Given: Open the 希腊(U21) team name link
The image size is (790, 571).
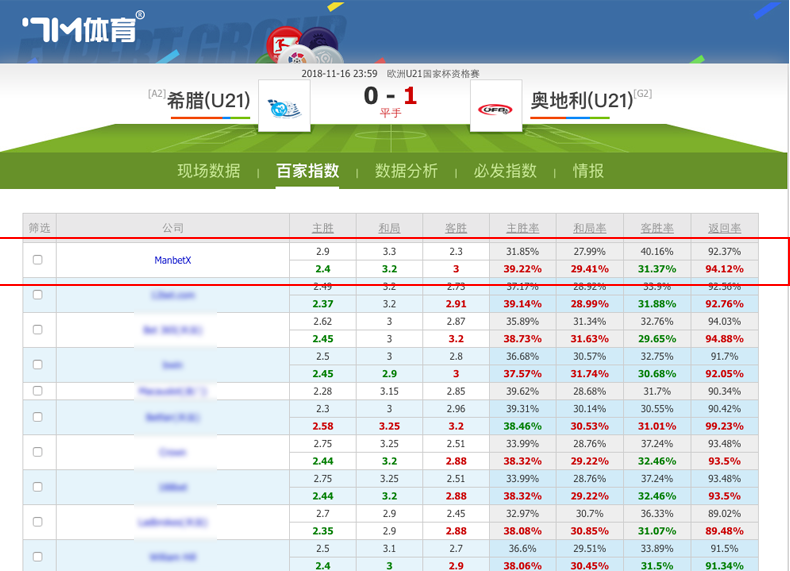Looking at the screenshot, I should pyautogui.click(x=209, y=100).
